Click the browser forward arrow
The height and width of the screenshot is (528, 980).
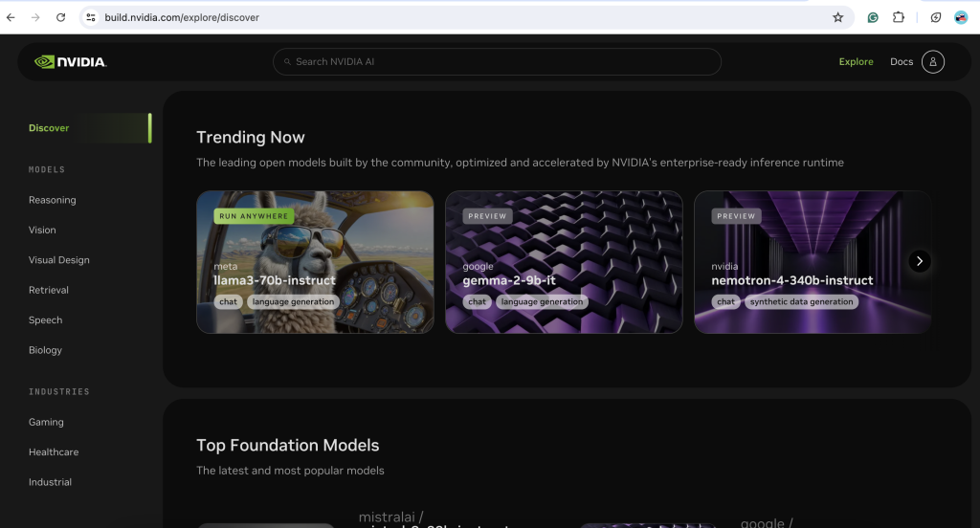(35, 17)
